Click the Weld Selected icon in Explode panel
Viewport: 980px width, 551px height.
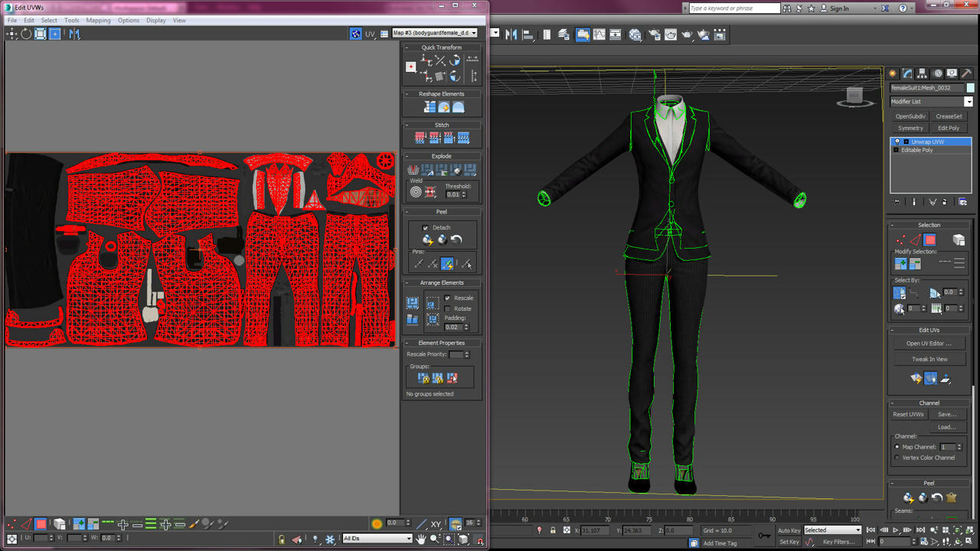click(430, 190)
